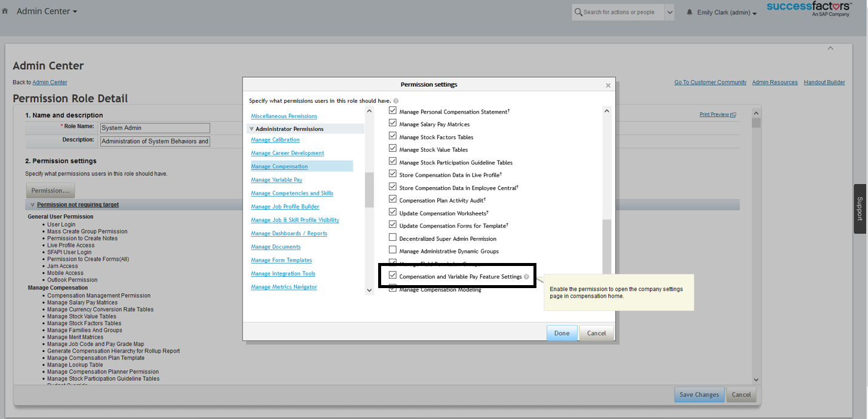Open the Handout Builder link
Viewport: 868px width, 419px height.
pyautogui.click(x=824, y=82)
